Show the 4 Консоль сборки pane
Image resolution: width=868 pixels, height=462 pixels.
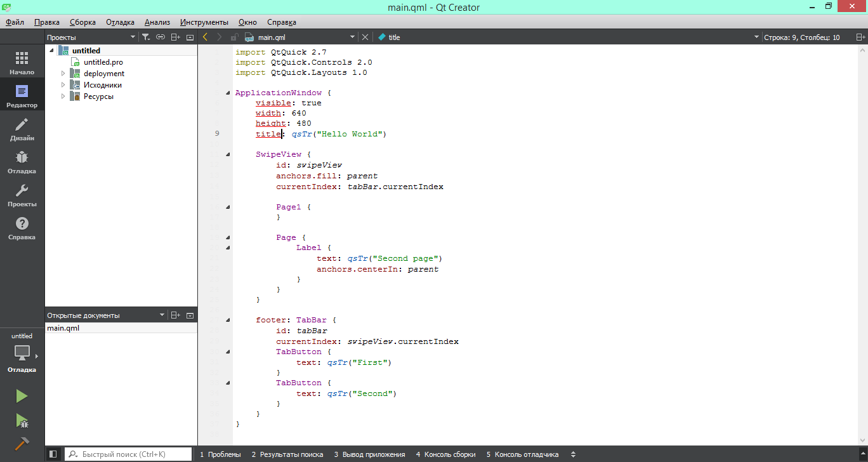click(x=446, y=454)
